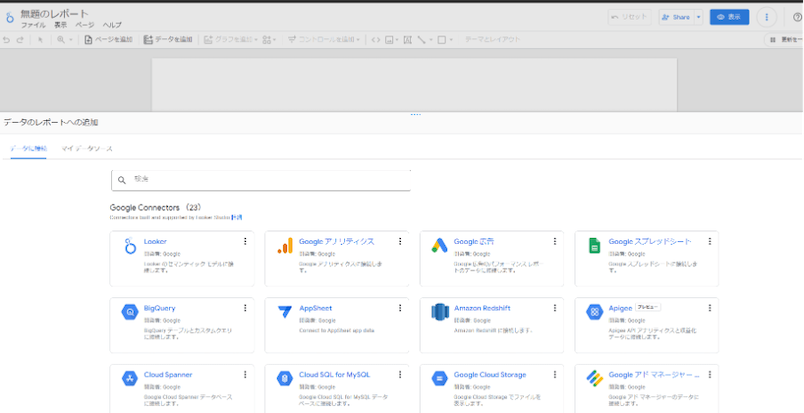Select the Cloud SQL for MySQL title
804x413 pixels.
(334, 375)
